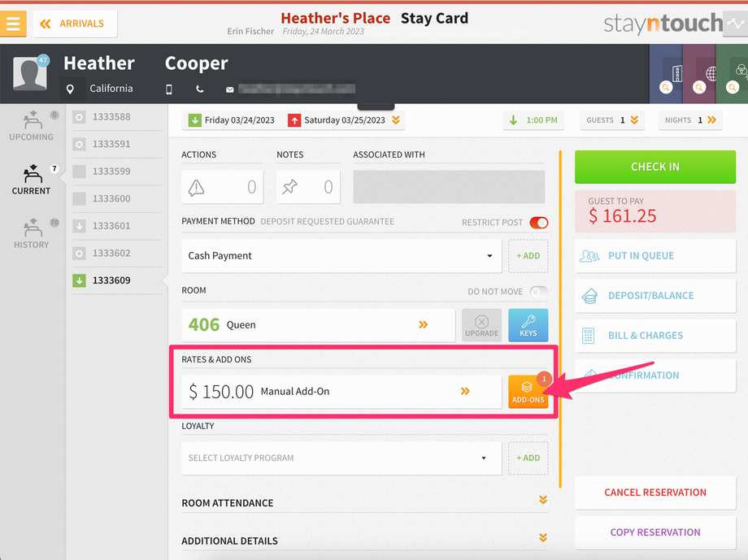Image resolution: width=748 pixels, height=560 pixels.
Task: Click the 1:00 PM arrival time
Action: [x=534, y=120]
